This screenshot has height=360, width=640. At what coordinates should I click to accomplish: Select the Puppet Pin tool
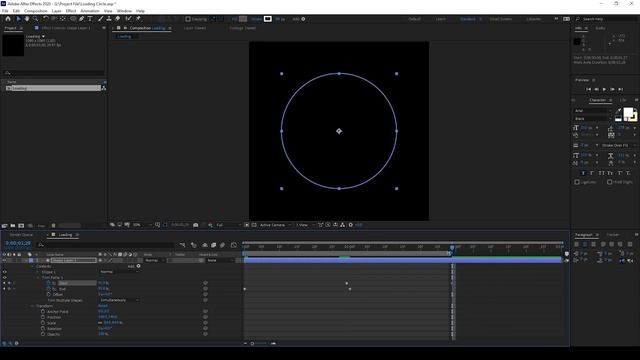[x=138, y=19]
